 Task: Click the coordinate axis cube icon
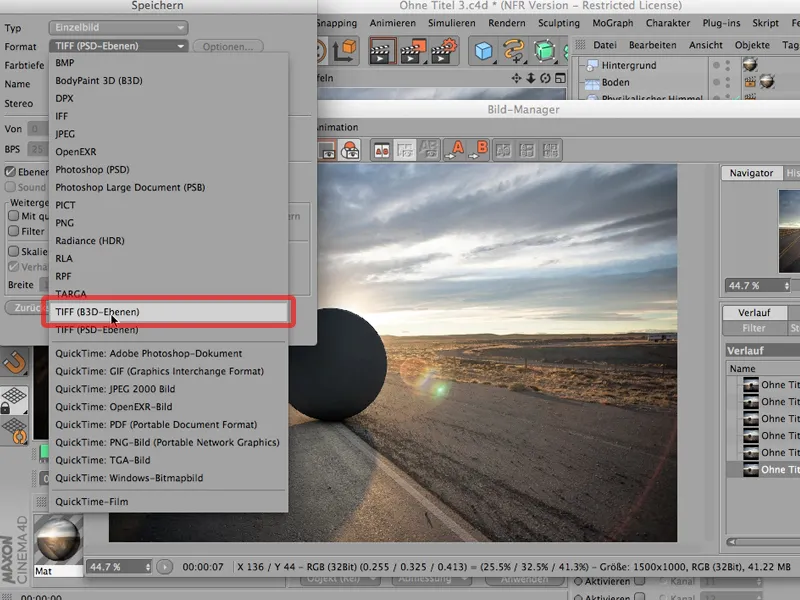point(344,51)
